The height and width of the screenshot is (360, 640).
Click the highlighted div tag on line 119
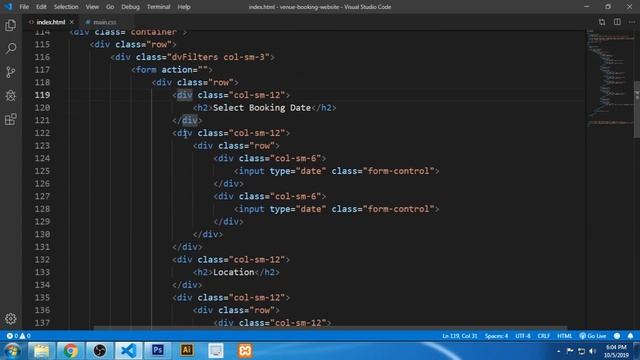[x=184, y=95]
